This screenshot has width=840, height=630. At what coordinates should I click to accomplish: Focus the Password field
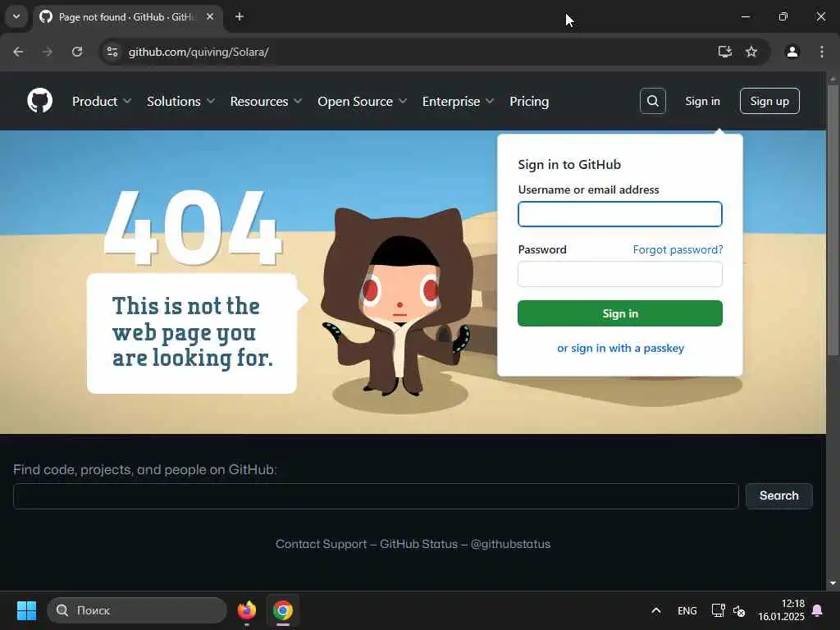(x=620, y=274)
